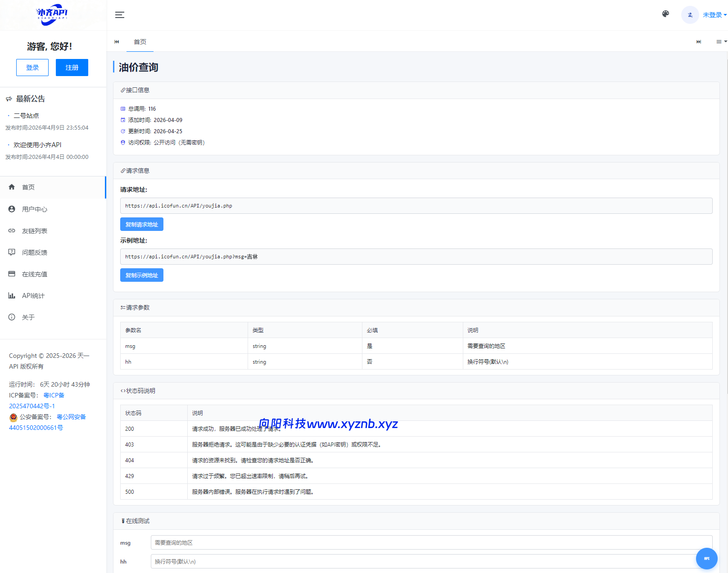The height and width of the screenshot is (573, 728).
Task: Click 复制示例地址 button
Action: coord(141,275)
